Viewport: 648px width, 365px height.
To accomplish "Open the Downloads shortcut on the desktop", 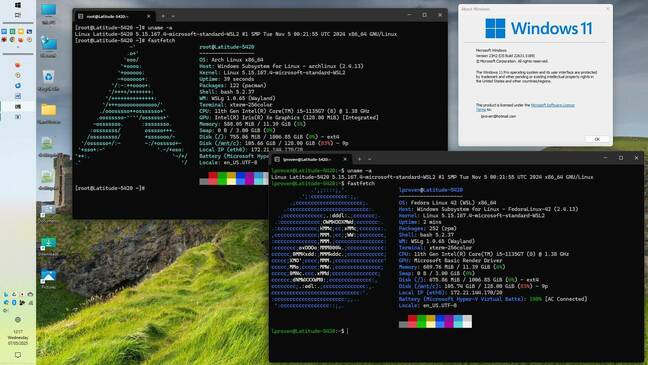I will 48,246.
